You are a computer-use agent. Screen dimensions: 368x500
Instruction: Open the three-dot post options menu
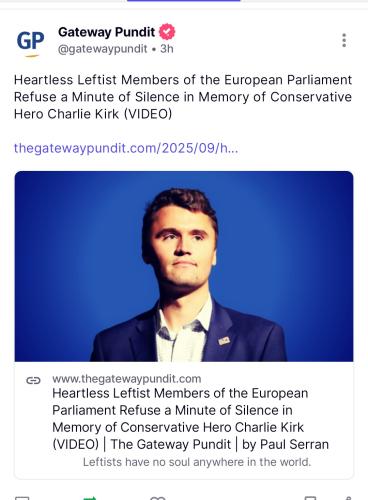344,40
